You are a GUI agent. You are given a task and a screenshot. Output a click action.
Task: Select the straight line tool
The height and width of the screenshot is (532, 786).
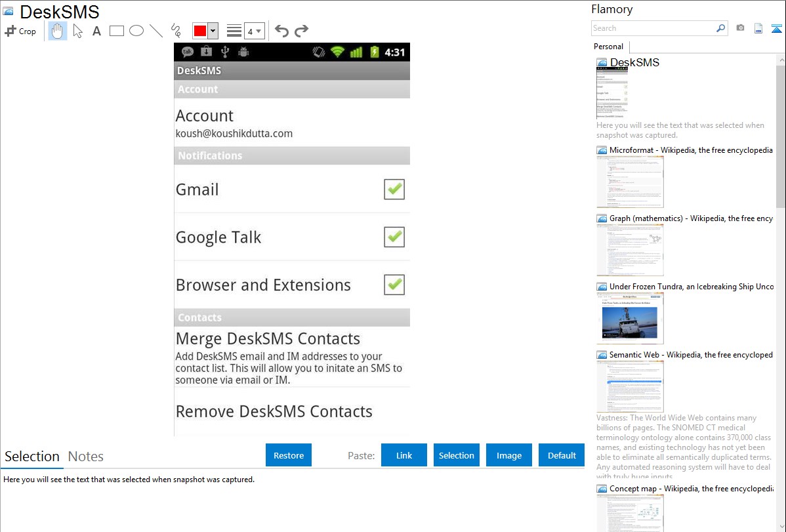(x=156, y=31)
